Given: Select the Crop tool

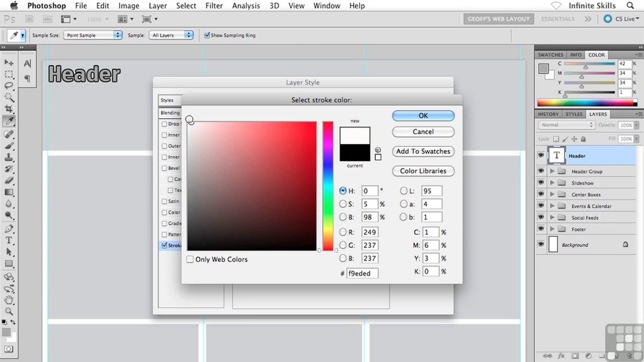Looking at the screenshot, I should 9,109.
